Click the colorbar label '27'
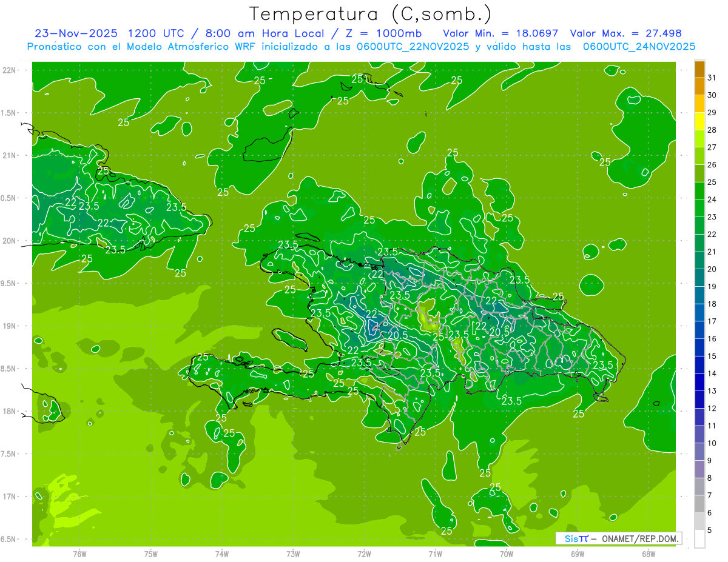Image resolution: width=728 pixels, height=562 pixels. pyautogui.click(x=712, y=147)
